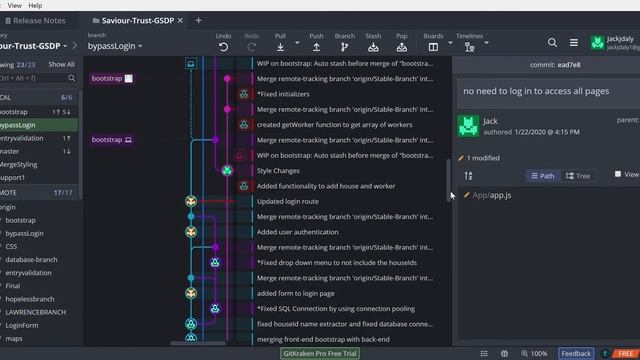Click the list view icon in status bar
This screenshot has height=360, width=640.
pyautogui.click(x=484, y=353)
